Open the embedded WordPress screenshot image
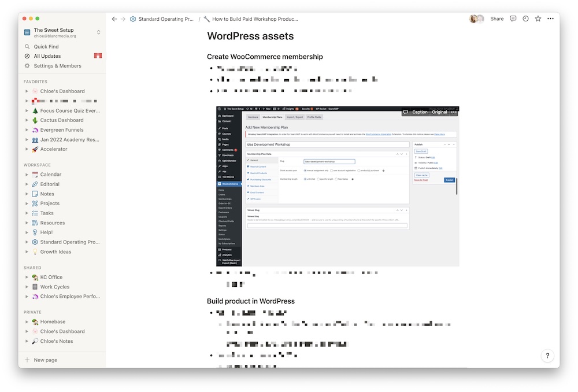This screenshot has width=578, height=392. pos(338,187)
